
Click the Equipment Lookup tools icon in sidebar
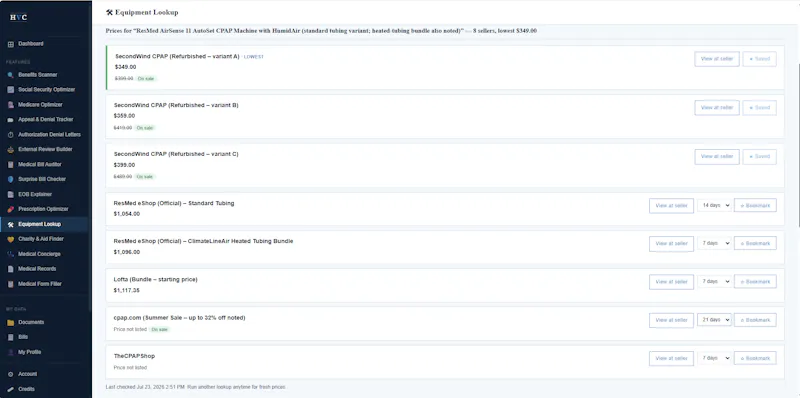tap(11, 225)
